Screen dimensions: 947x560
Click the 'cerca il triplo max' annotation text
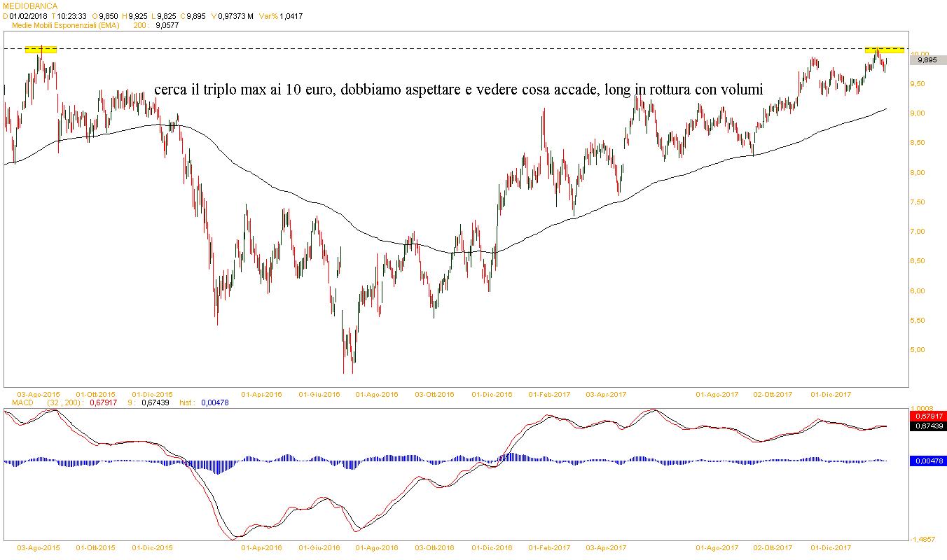click(x=459, y=90)
